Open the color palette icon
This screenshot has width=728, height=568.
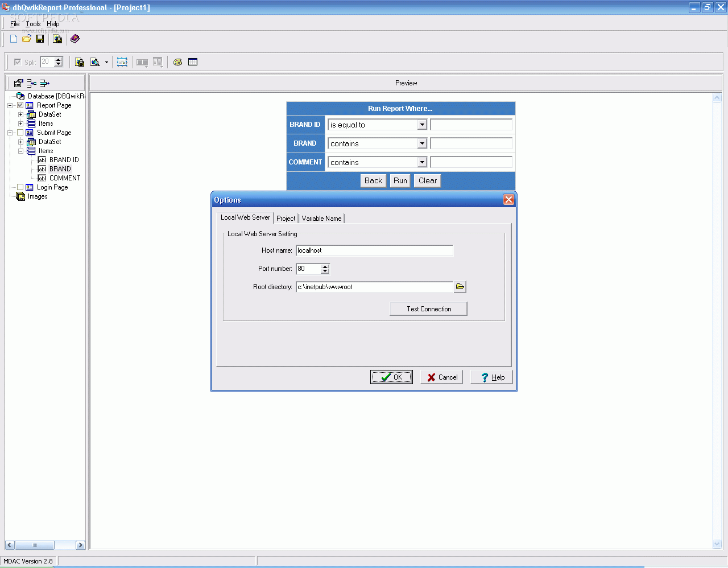click(x=178, y=62)
